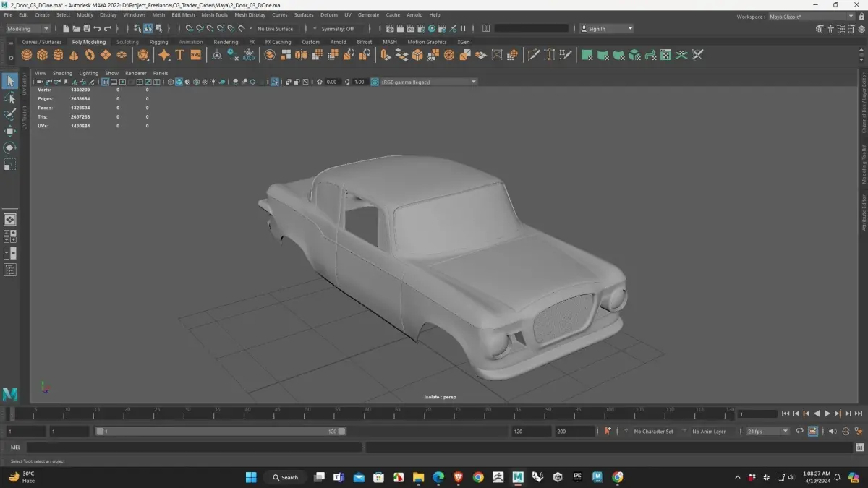This screenshot has width=868, height=488.
Task: Choose the Paint selection tool in the toolbox
Action: coord(10,114)
